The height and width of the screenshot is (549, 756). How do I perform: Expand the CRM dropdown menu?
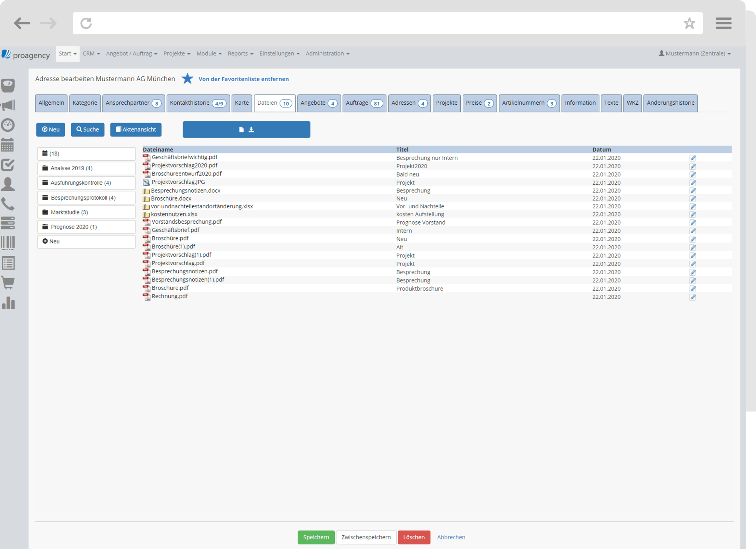(x=91, y=53)
